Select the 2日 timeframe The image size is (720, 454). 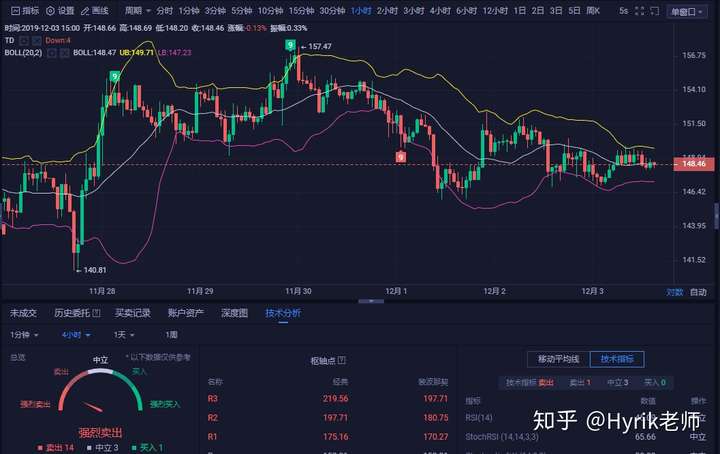538,11
